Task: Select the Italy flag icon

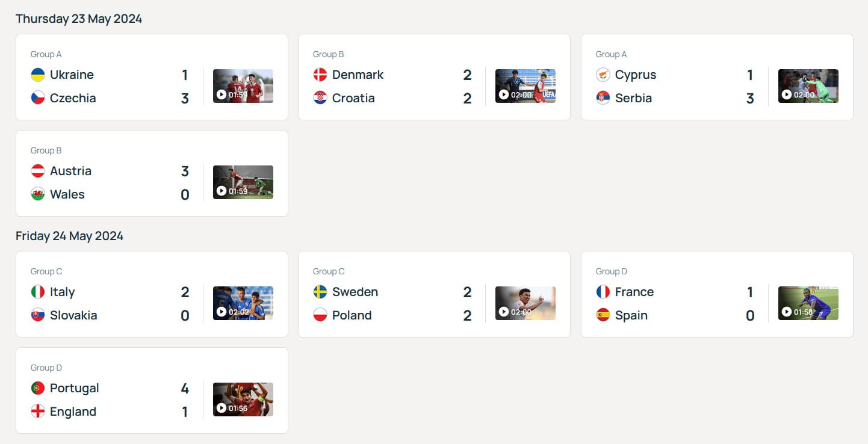Action: pos(37,292)
